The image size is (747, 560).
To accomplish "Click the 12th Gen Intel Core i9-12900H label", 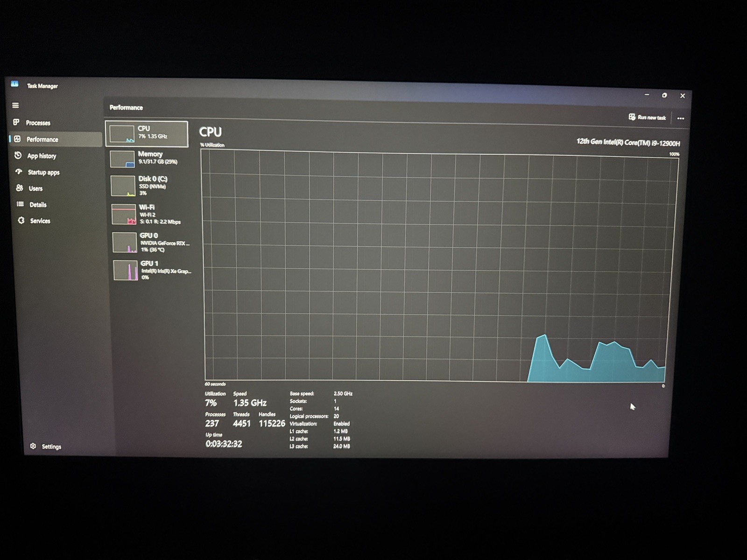I will [x=628, y=142].
